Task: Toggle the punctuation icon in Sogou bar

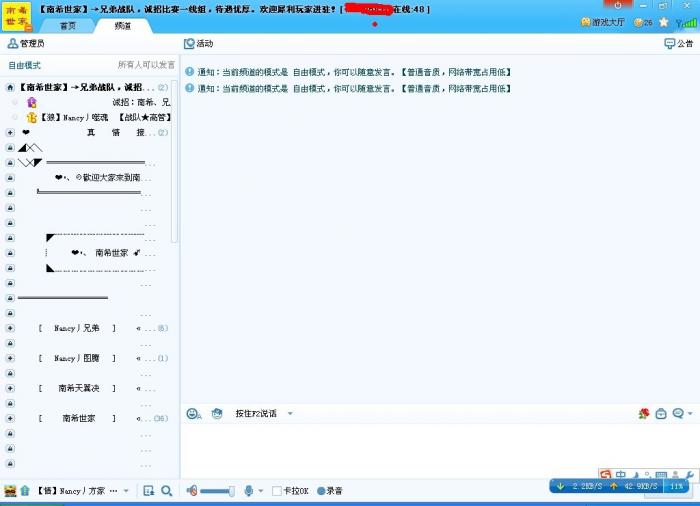Action: 647,475
